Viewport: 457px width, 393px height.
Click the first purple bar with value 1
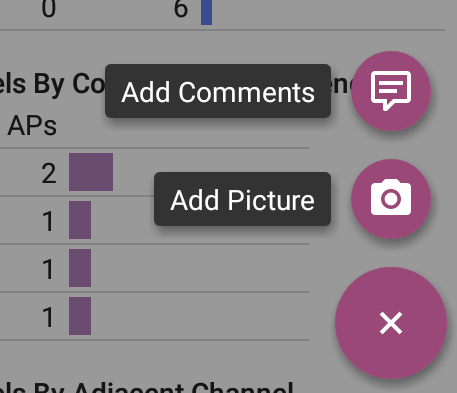tap(80, 220)
